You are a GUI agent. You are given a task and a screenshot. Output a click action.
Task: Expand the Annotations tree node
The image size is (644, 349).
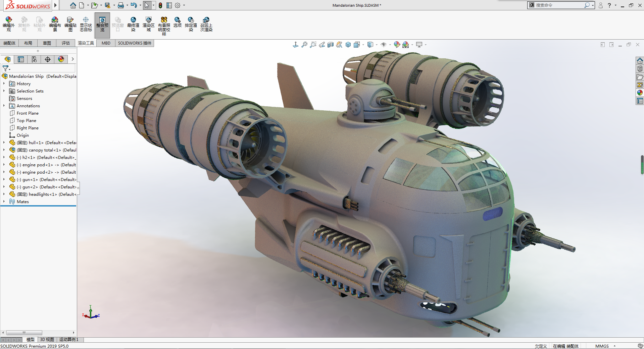pyautogui.click(x=4, y=106)
